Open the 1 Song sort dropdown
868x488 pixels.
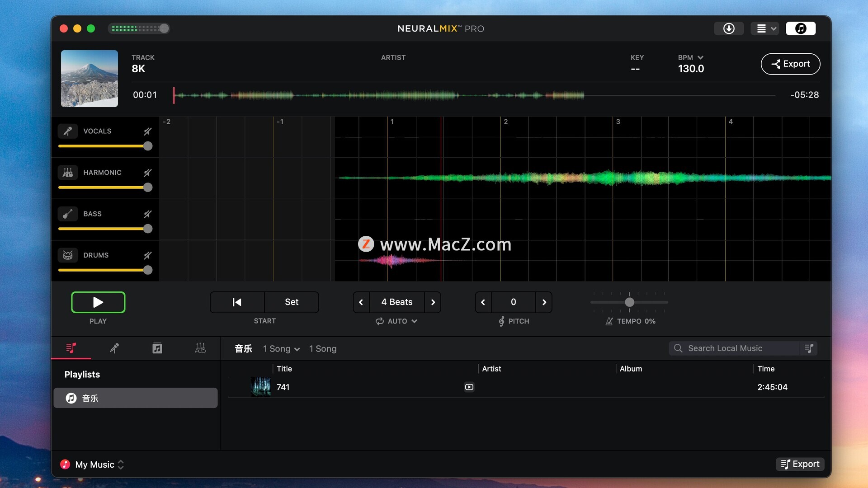(x=281, y=349)
